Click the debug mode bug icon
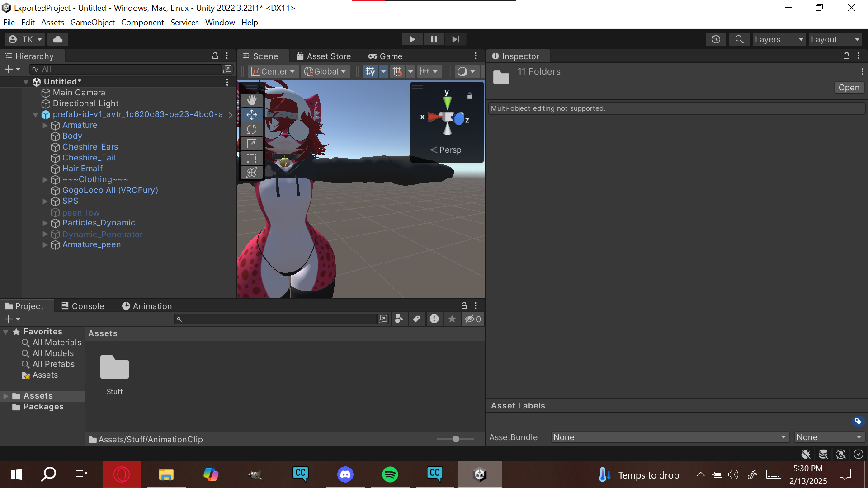868x488 pixels. tap(806, 454)
